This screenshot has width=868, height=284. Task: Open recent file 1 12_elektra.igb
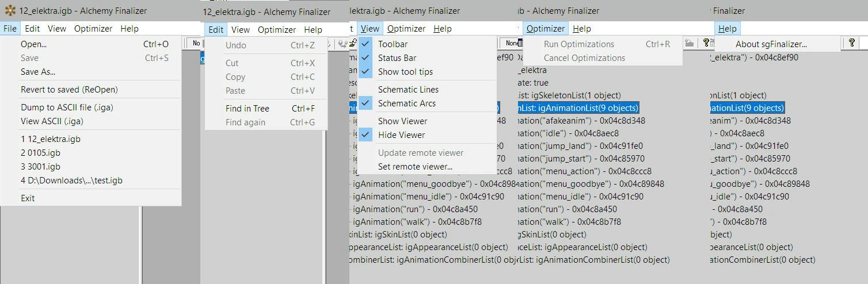(91, 139)
